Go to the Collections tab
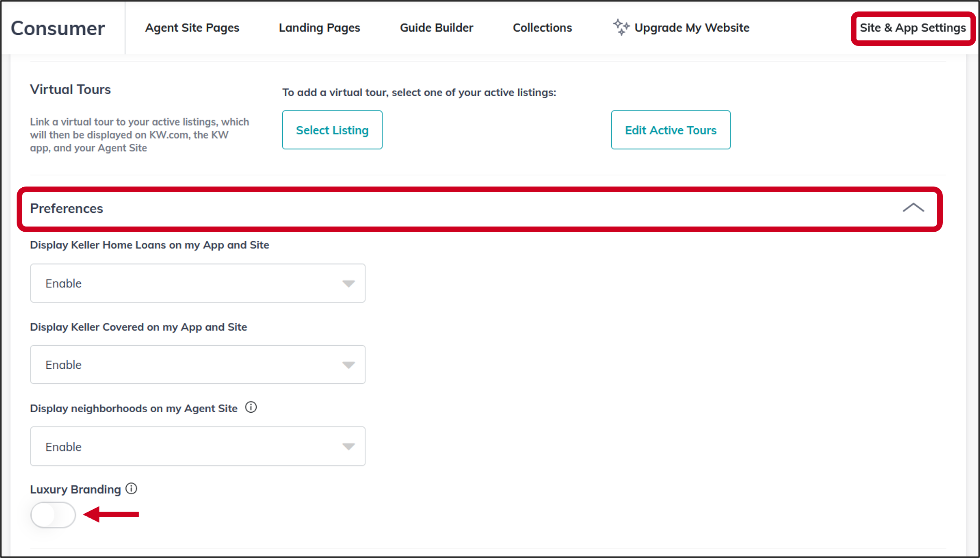Image resolution: width=980 pixels, height=558 pixels. coord(542,28)
